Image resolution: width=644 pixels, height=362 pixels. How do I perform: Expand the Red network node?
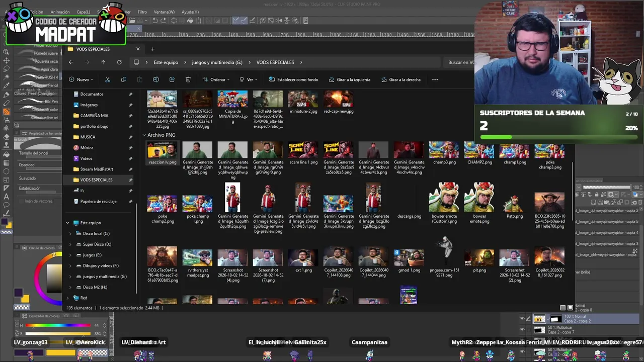click(67, 298)
